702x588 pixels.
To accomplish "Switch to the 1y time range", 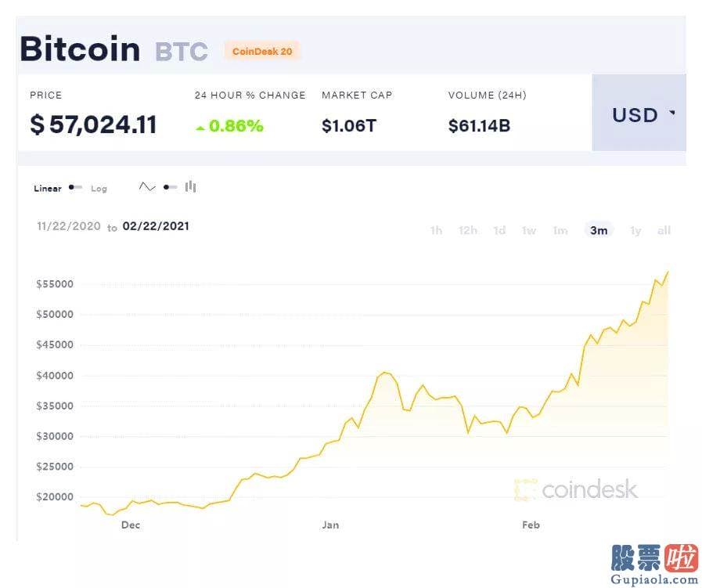I will point(635,231).
